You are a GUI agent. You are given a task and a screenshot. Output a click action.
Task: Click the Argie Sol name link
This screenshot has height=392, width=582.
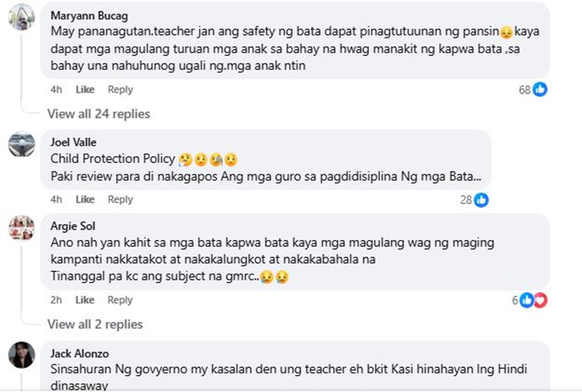click(x=72, y=227)
